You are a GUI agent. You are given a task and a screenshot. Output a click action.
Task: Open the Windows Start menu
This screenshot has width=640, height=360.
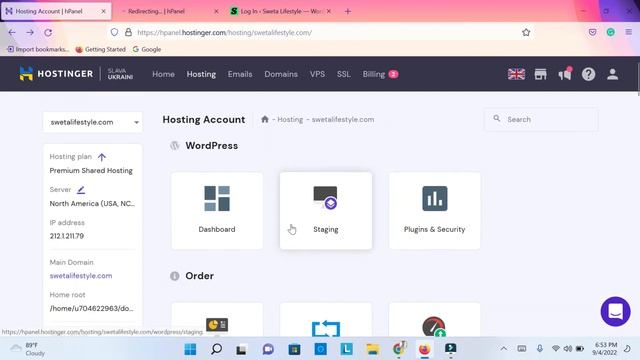(x=190, y=349)
